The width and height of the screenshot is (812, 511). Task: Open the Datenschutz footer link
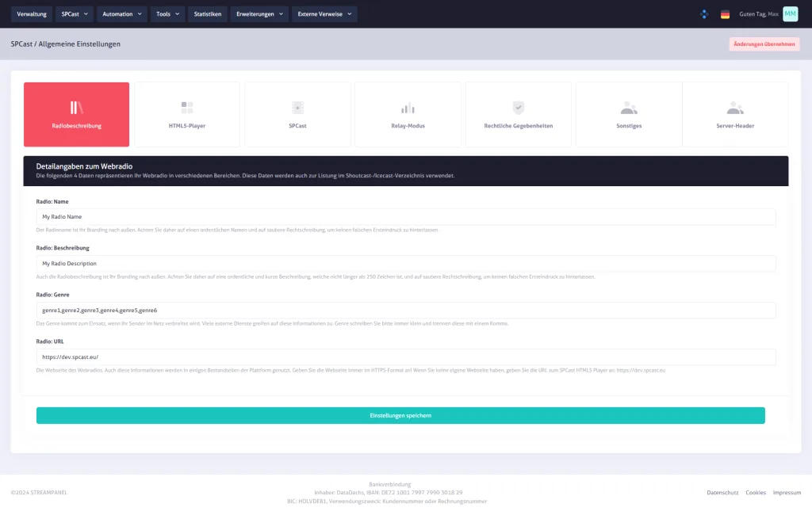722,493
